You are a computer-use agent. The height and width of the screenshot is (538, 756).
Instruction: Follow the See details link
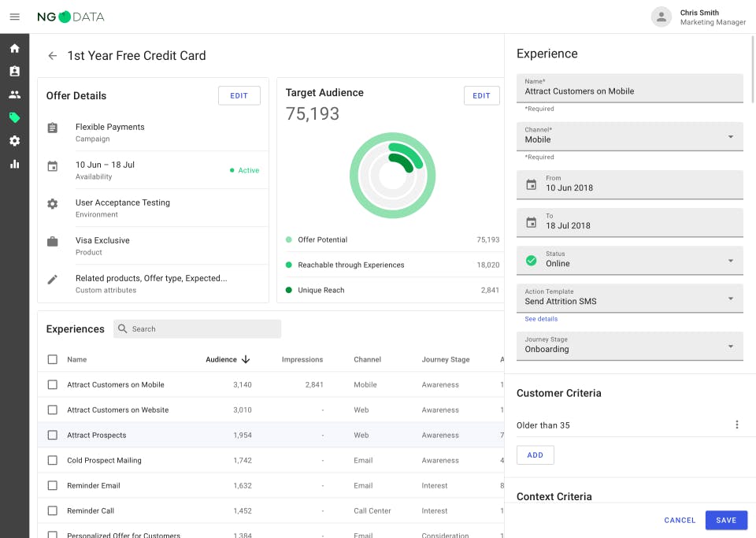pos(541,319)
